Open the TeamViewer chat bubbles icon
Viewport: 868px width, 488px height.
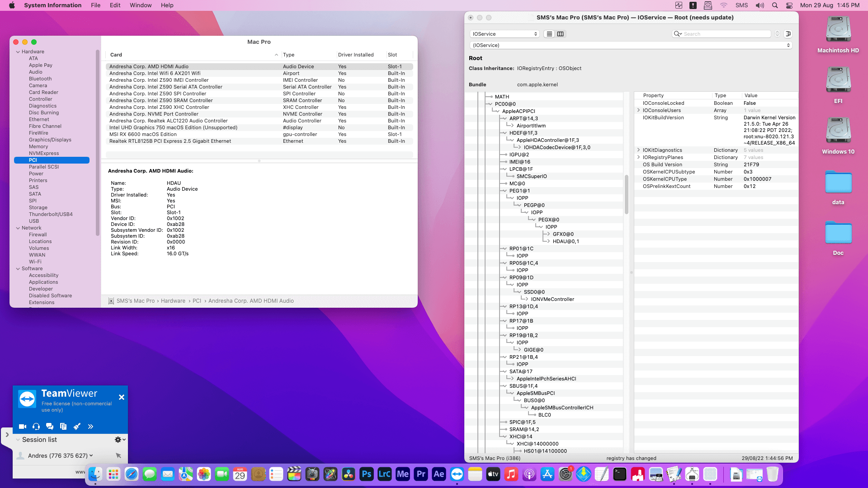[x=50, y=427]
